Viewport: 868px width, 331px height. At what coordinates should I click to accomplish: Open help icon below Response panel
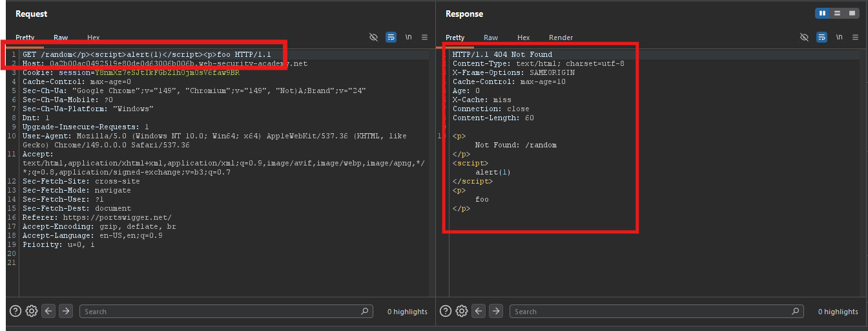point(446,311)
